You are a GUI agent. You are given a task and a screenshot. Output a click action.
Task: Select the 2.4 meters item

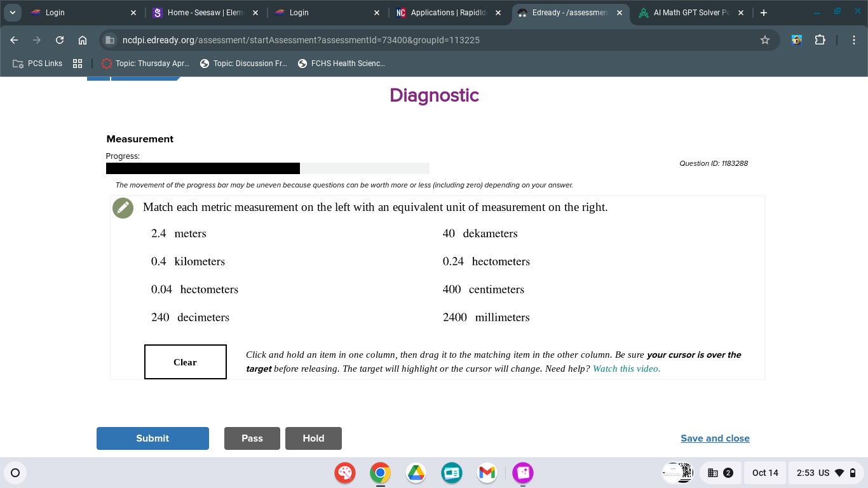point(179,234)
